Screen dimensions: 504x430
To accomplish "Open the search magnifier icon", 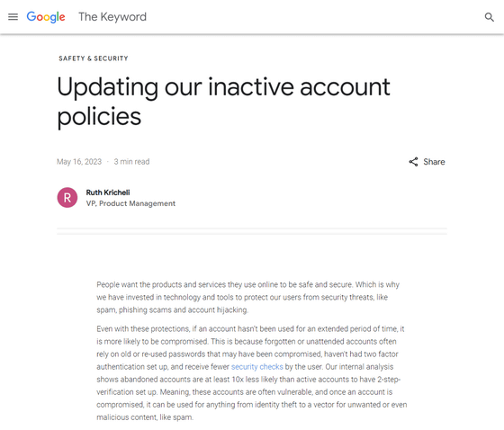I will pyautogui.click(x=490, y=17).
